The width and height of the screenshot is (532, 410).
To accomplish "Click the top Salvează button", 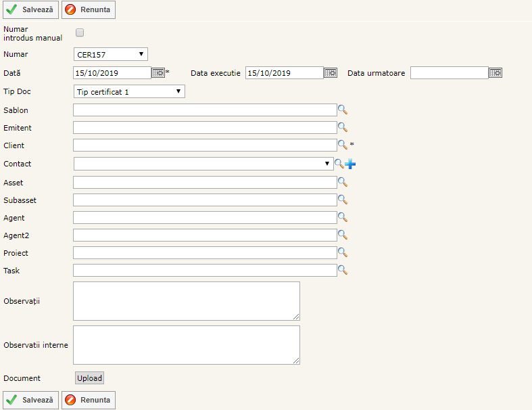I will pos(30,9).
